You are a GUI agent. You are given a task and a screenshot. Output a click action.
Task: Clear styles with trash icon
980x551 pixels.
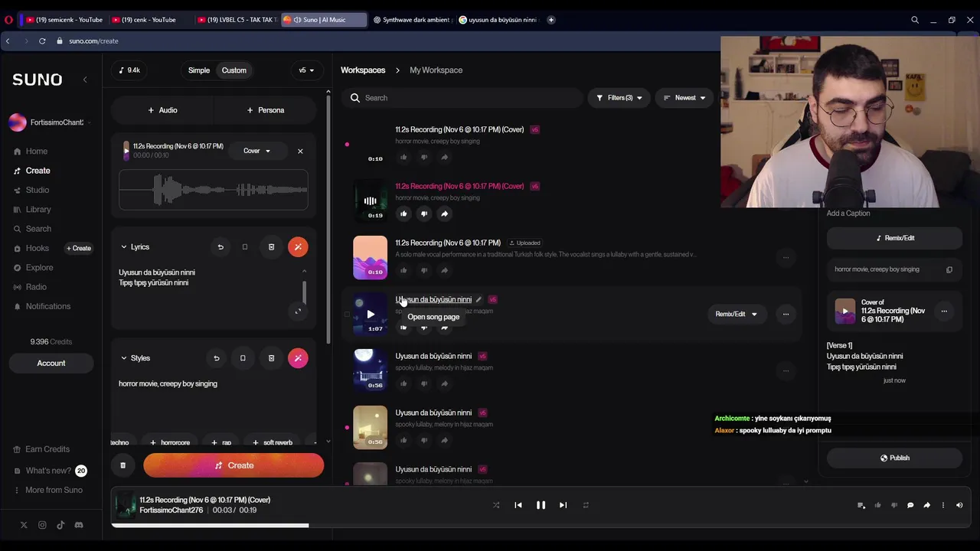coord(271,358)
